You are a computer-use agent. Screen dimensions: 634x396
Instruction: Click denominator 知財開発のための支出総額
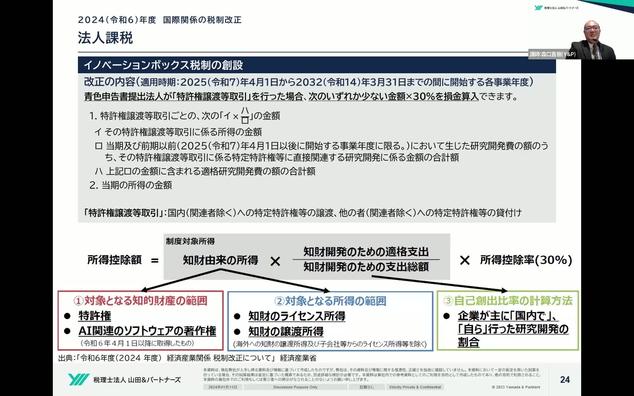coord(366,267)
